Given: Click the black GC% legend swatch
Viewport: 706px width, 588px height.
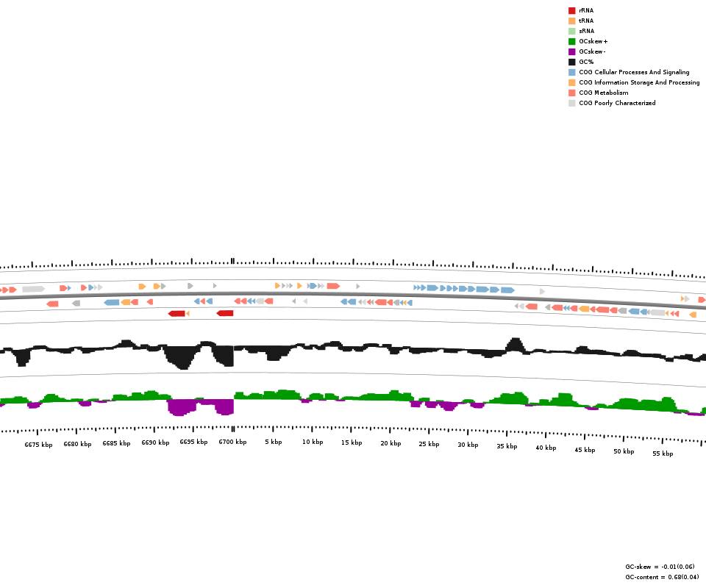Looking at the screenshot, I should [x=571, y=62].
